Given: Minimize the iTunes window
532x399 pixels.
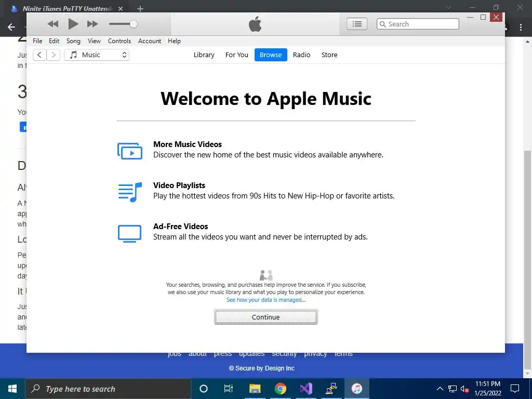Looking at the screenshot, I should point(470,17).
